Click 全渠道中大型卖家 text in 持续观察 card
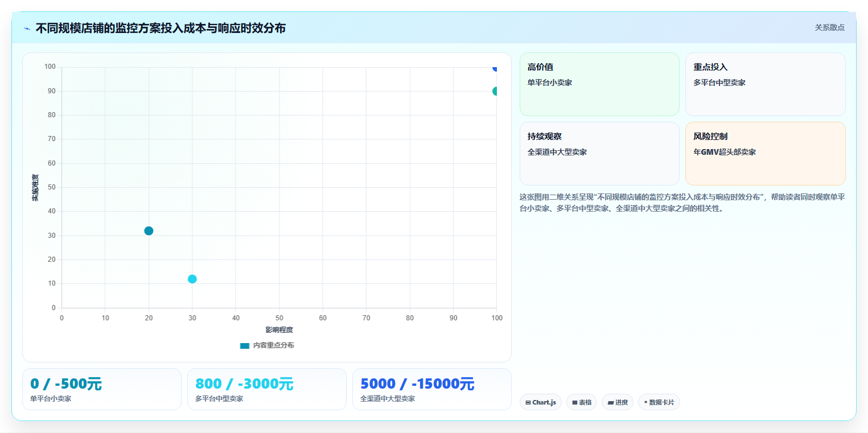 (557, 152)
